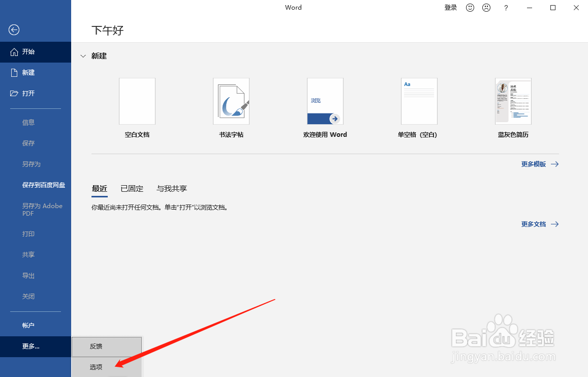Select the 单空格 (空白) template

pos(419,101)
